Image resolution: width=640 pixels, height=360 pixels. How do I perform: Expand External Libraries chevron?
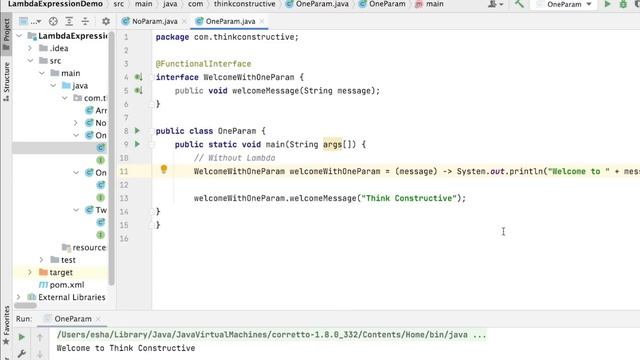19,297
